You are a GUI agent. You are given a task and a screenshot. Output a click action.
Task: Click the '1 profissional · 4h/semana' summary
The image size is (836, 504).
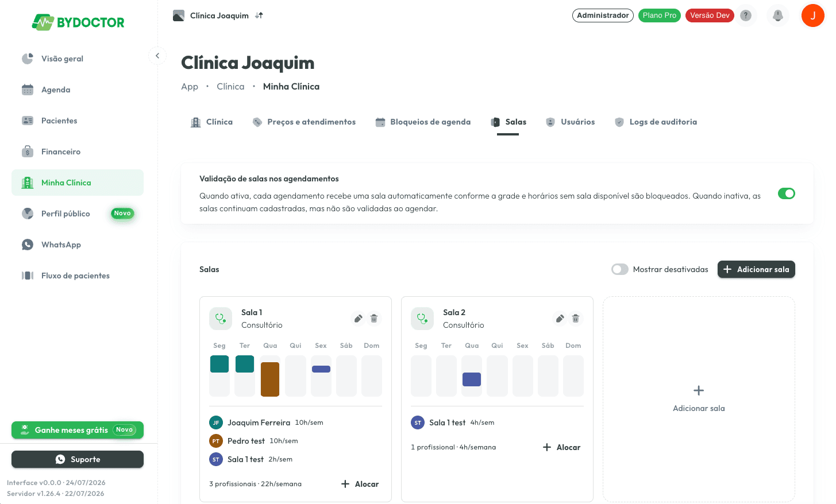pyautogui.click(x=453, y=447)
